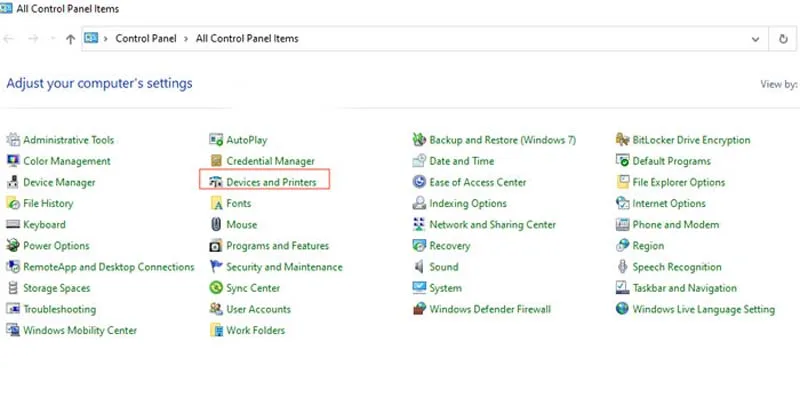Click the Color Management monitor icon

click(x=13, y=161)
